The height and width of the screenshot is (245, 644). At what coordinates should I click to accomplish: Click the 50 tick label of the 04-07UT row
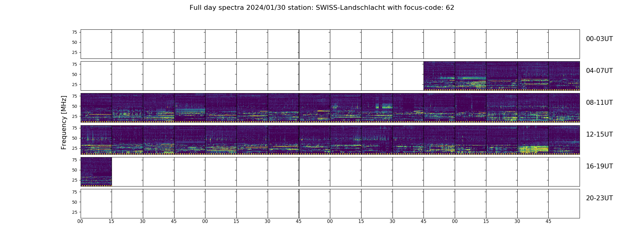[75, 74]
